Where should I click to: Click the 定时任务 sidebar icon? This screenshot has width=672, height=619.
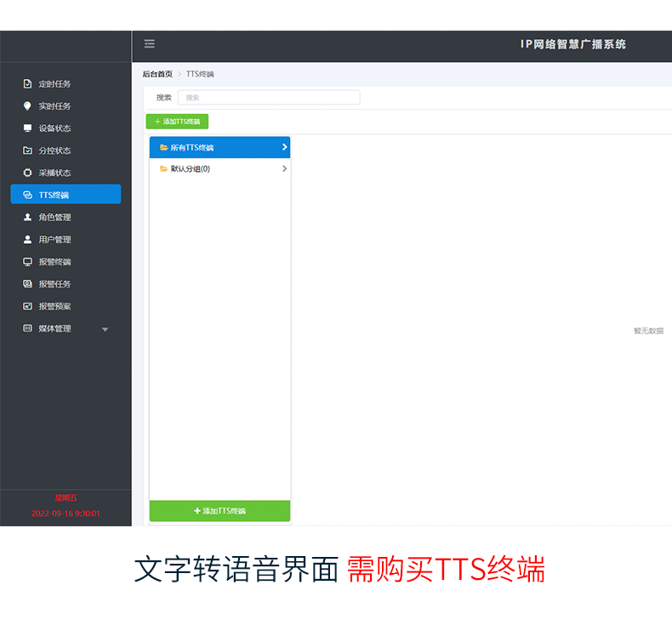27,84
